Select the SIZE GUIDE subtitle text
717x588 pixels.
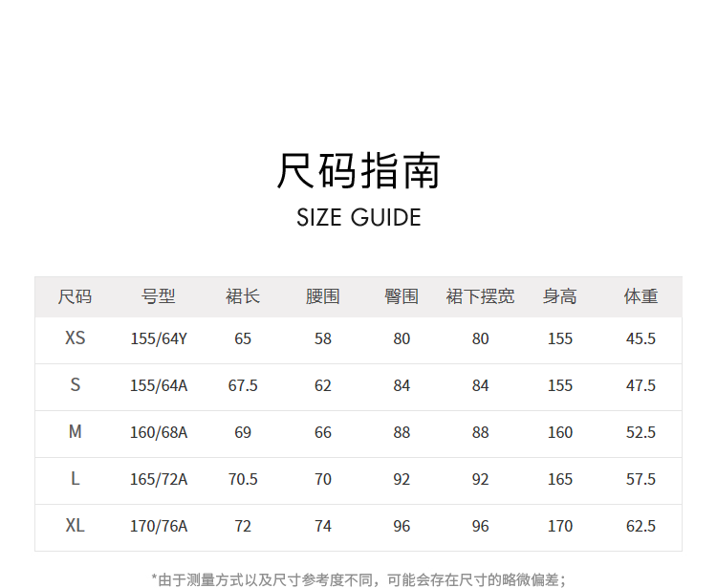pyautogui.click(x=358, y=217)
